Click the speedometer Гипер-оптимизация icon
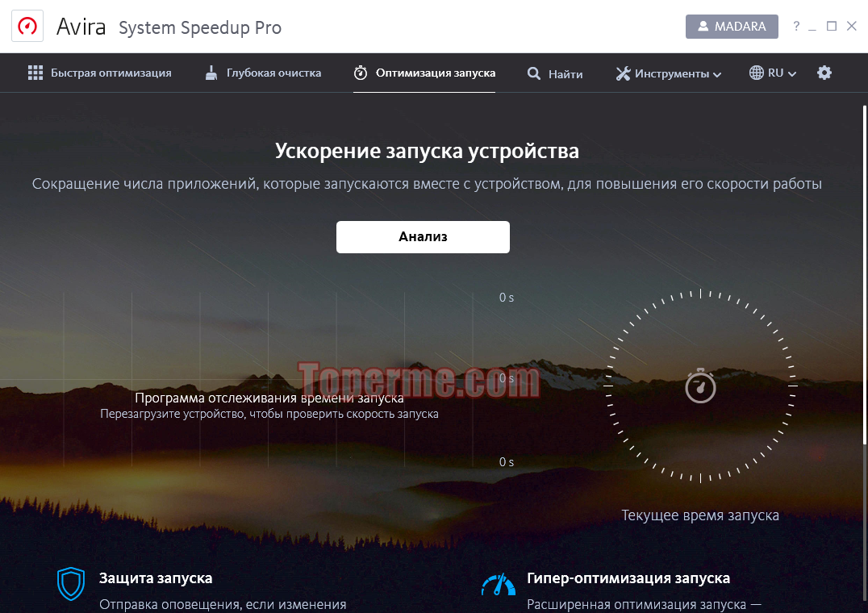Viewport: 868px width, 613px height. click(499, 585)
